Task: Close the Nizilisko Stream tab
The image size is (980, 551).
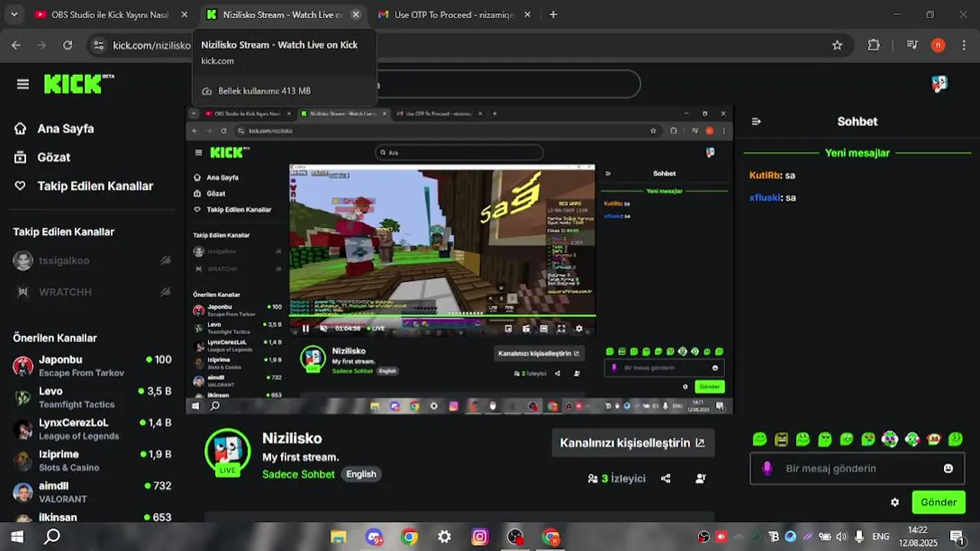Action: coord(355,15)
